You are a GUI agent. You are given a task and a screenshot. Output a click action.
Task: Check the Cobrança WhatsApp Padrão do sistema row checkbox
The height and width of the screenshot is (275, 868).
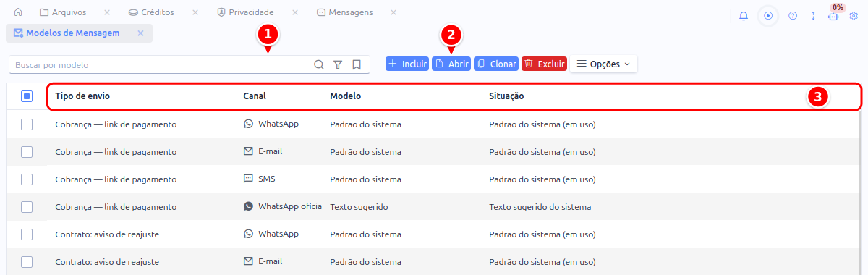click(x=27, y=124)
